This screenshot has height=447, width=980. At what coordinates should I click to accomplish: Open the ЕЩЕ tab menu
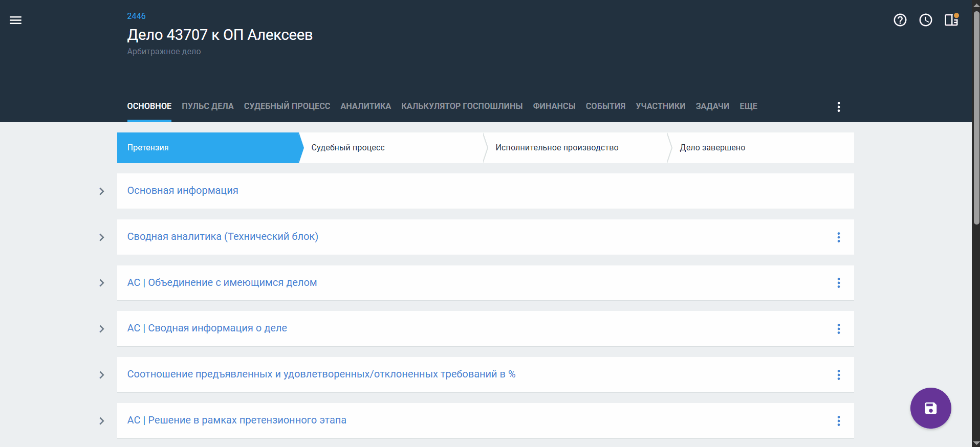[748, 106]
